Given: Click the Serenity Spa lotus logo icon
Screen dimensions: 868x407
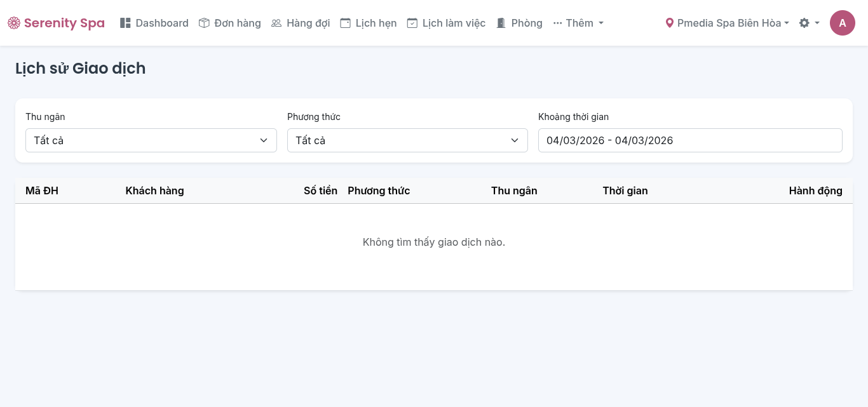Looking at the screenshot, I should coord(14,23).
